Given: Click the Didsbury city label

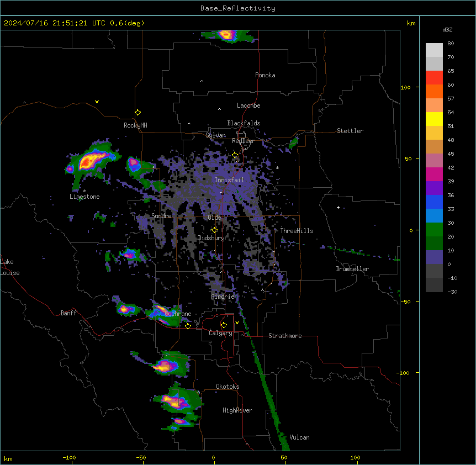Looking at the screenshot, I should (211, 238).
